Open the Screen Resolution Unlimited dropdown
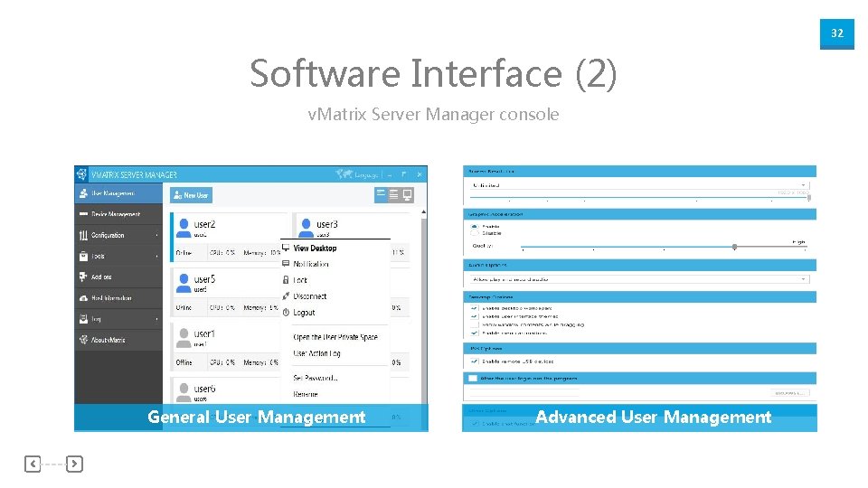 pos(639,185)
